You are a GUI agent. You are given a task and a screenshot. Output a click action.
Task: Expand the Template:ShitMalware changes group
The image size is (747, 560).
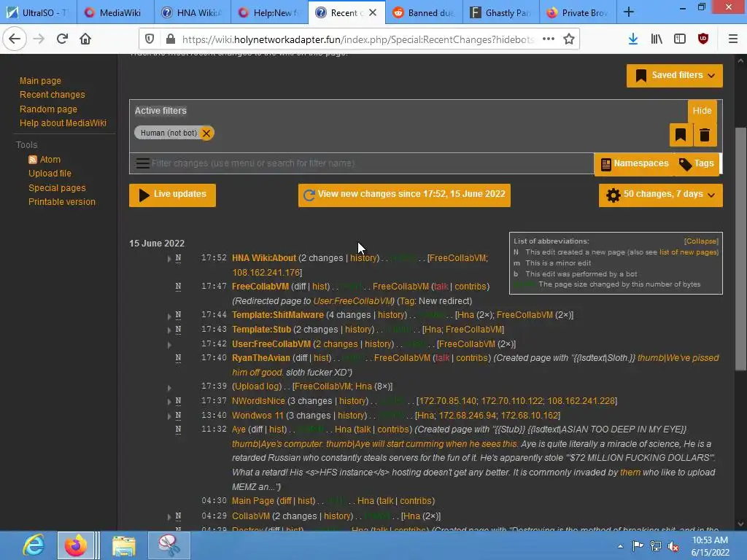[169, 316]
